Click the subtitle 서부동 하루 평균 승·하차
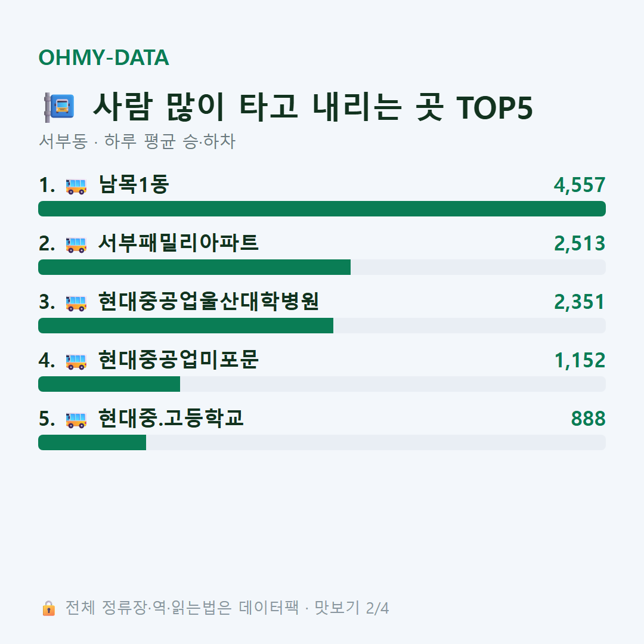Viewport: 644px width, 644px height. (x=137, y=141)
